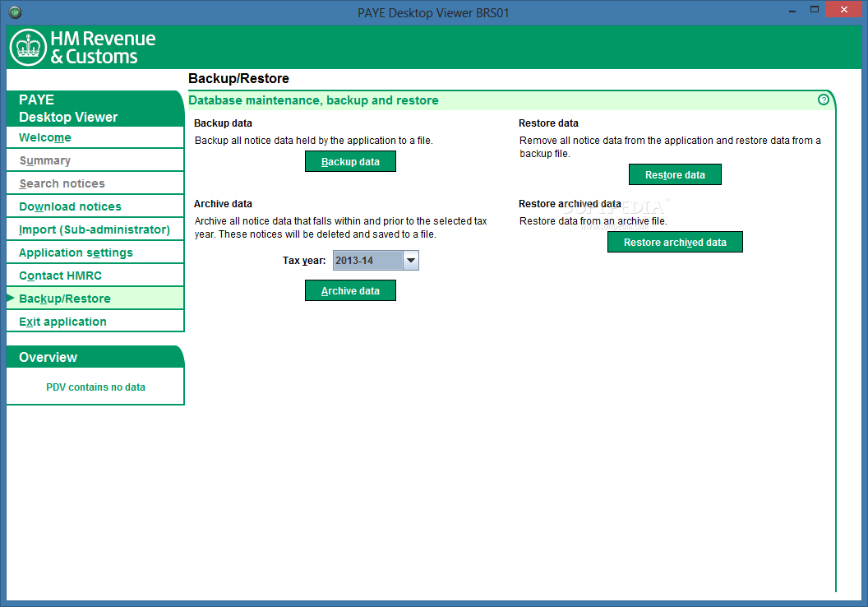Open the Welcome page
Screen dimensions: 868x607
point(95,137)
